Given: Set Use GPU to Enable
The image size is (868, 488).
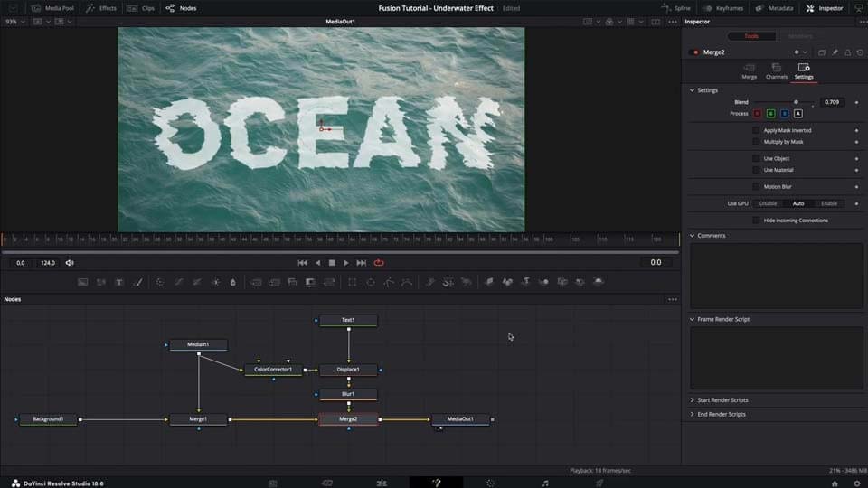Looking at the screenshot, I should point(829,203).
